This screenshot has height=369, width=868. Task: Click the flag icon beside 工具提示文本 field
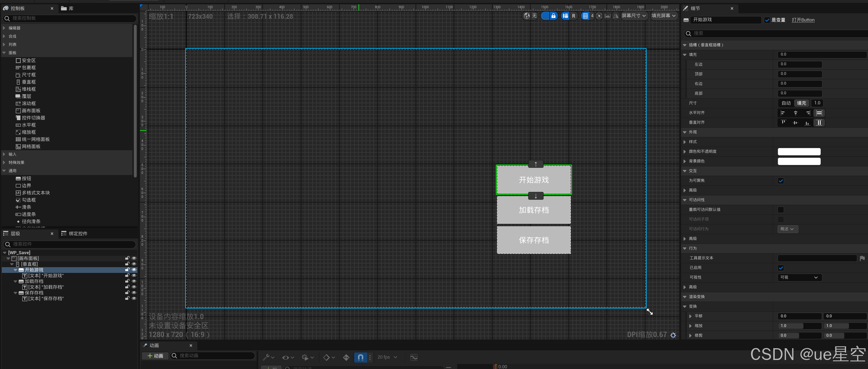(x=862, y=258)
